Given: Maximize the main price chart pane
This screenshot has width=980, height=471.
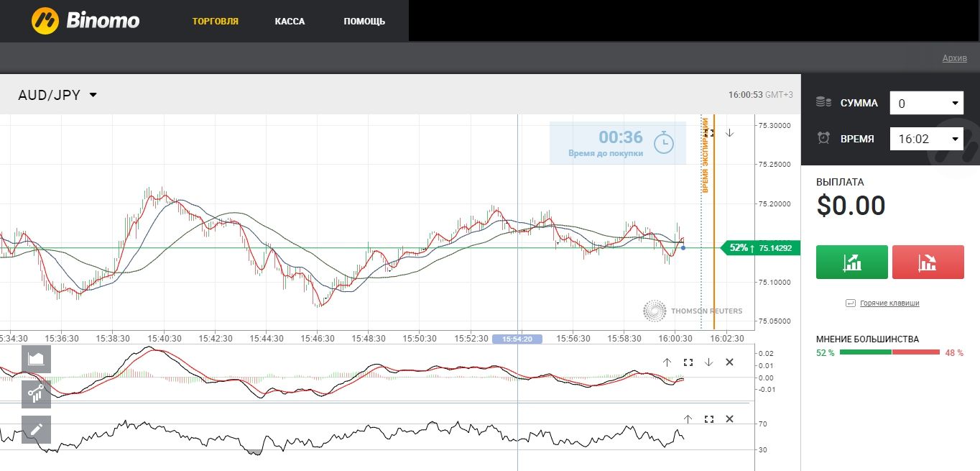Looking at the screenshot, I should coord(709,132).
